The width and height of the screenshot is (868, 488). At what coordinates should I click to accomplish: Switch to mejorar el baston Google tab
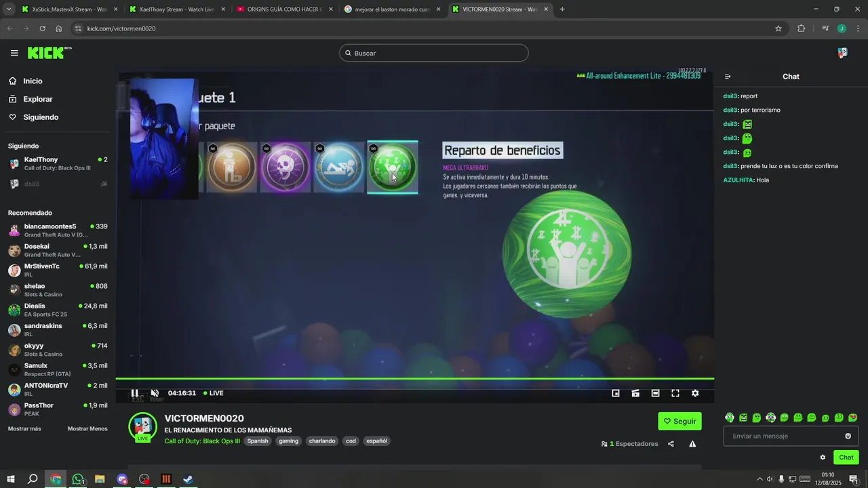click(x=392, y=9)
